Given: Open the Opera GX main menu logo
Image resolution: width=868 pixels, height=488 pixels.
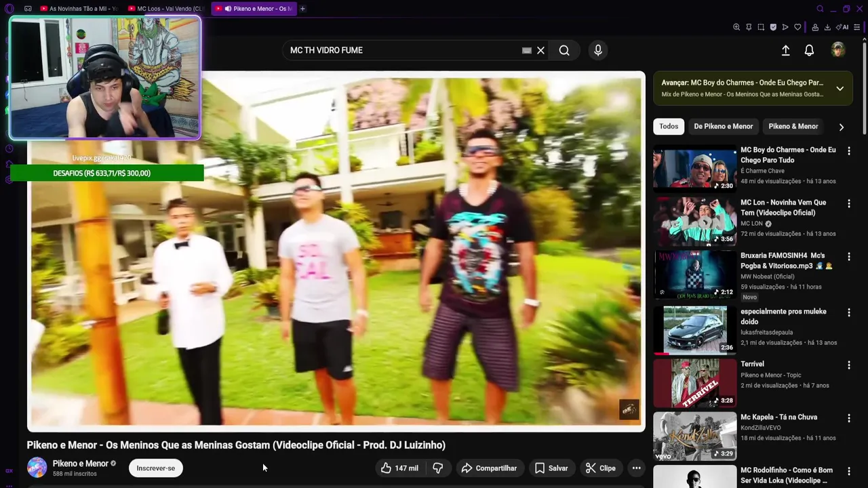Looking at the screenshot, I should (x=9, y=9).
